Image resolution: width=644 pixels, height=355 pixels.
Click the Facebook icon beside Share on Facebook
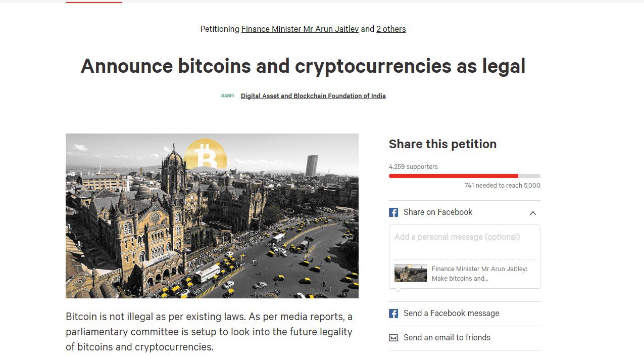pyautogui.click(x=393, y=212)
